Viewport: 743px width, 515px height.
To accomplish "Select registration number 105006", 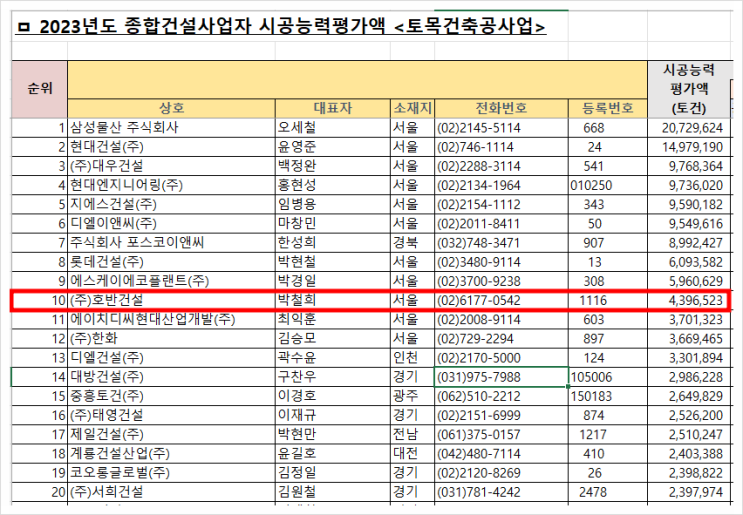I will point(607,377).
